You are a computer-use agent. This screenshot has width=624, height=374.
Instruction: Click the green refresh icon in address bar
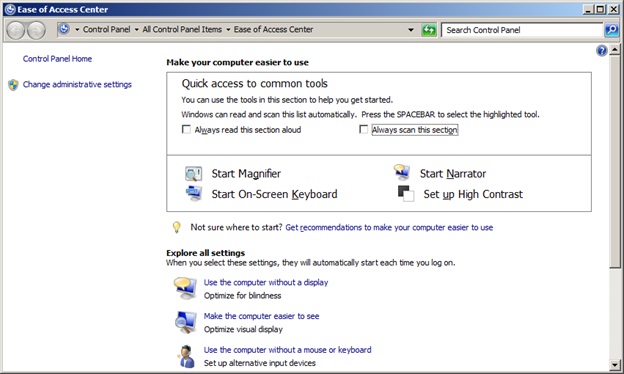coord(429,30)
